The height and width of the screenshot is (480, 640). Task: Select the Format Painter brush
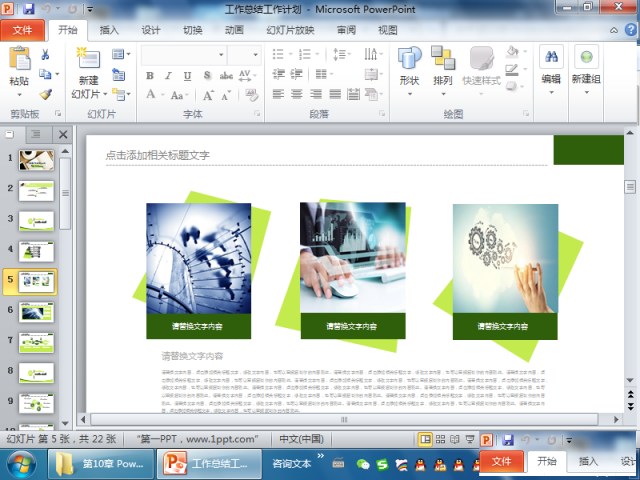tap(45, 93)
